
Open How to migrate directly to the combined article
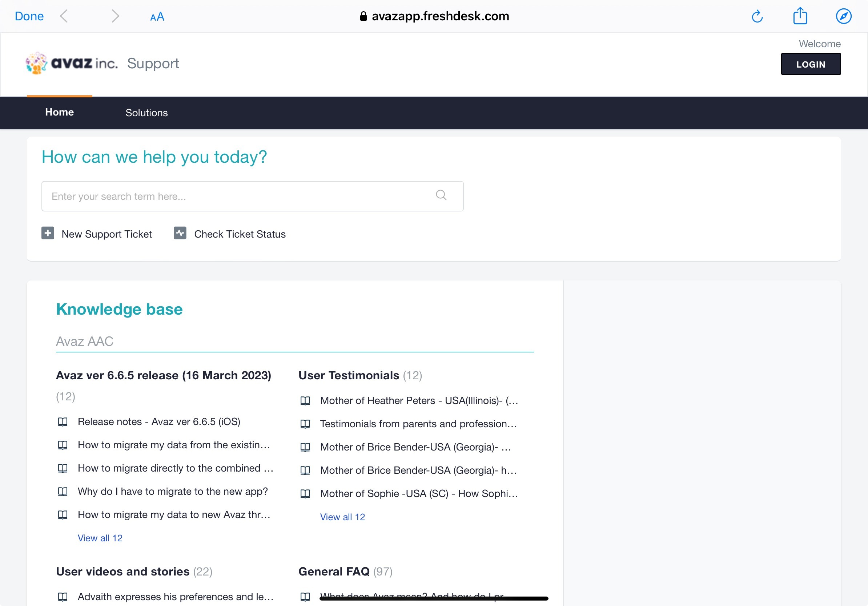pos(176,468)
